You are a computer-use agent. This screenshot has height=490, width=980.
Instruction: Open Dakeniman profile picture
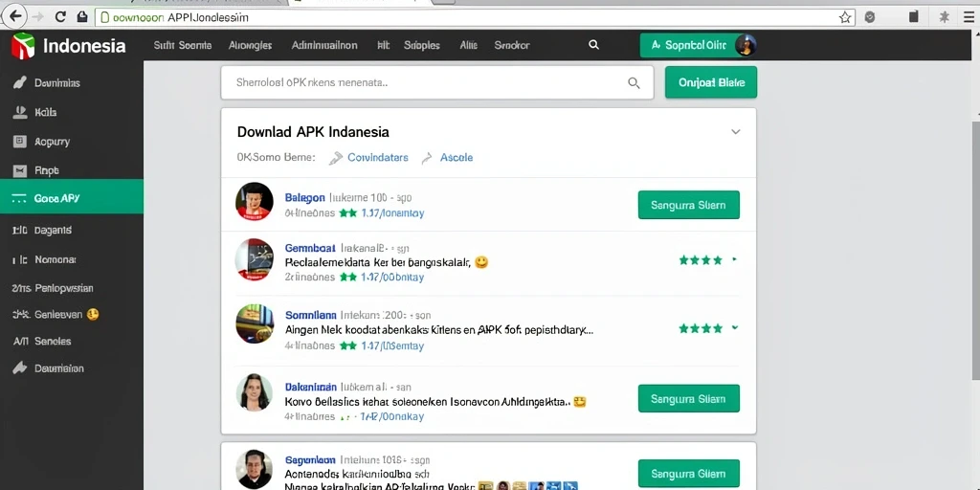[255, 392]
